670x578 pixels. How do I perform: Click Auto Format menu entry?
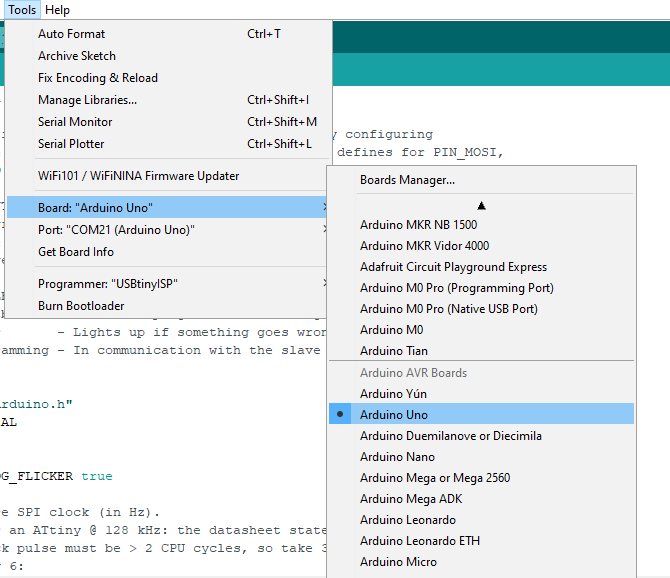pos(72,34)
